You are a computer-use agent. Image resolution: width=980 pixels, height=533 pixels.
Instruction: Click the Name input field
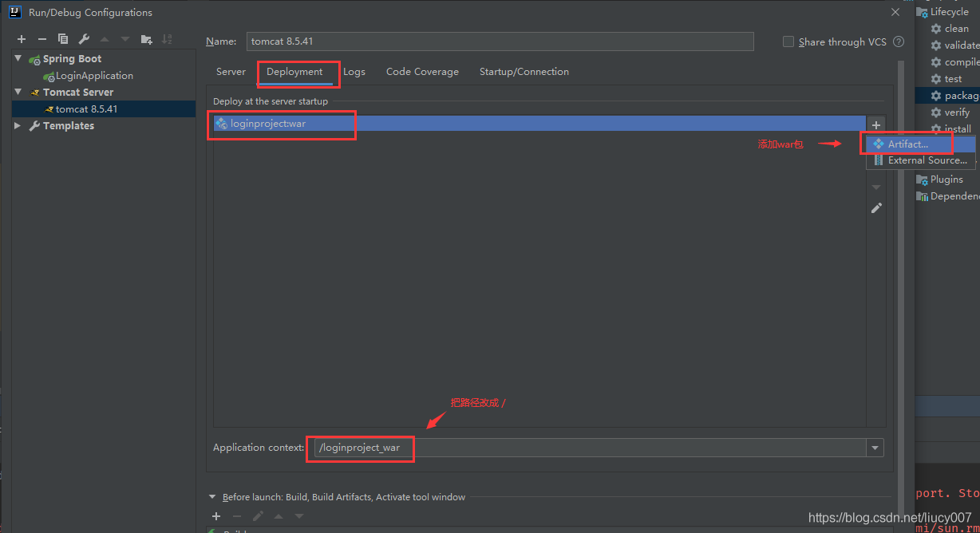click(x=500, y=41)
